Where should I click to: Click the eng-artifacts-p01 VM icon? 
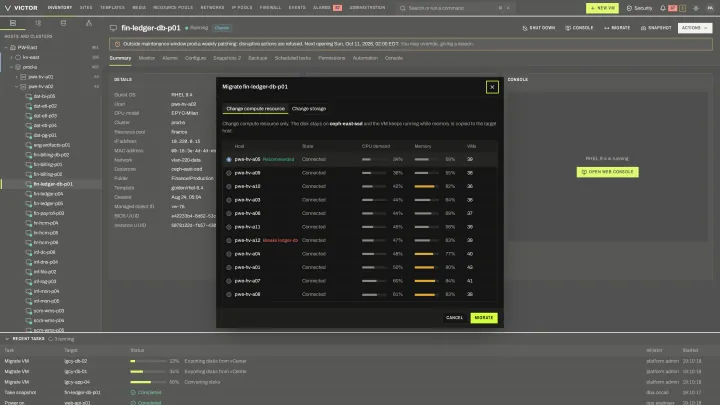point(28,145)
